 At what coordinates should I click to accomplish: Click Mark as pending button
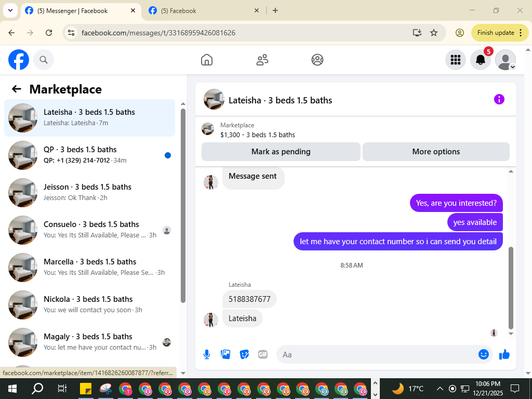click(281, 152)
